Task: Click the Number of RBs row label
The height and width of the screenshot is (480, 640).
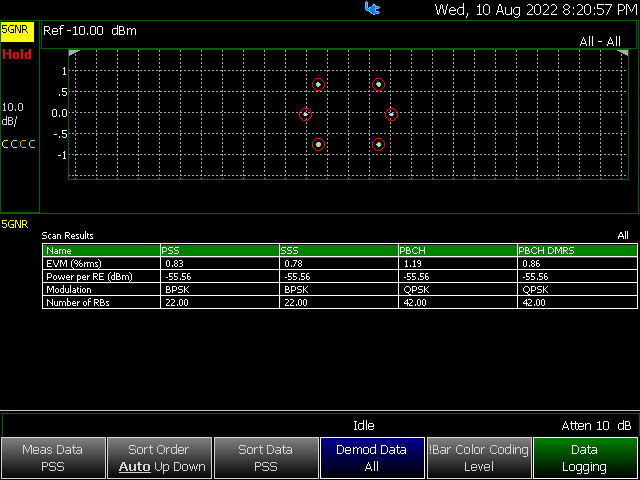Action: tap(78, 303)
